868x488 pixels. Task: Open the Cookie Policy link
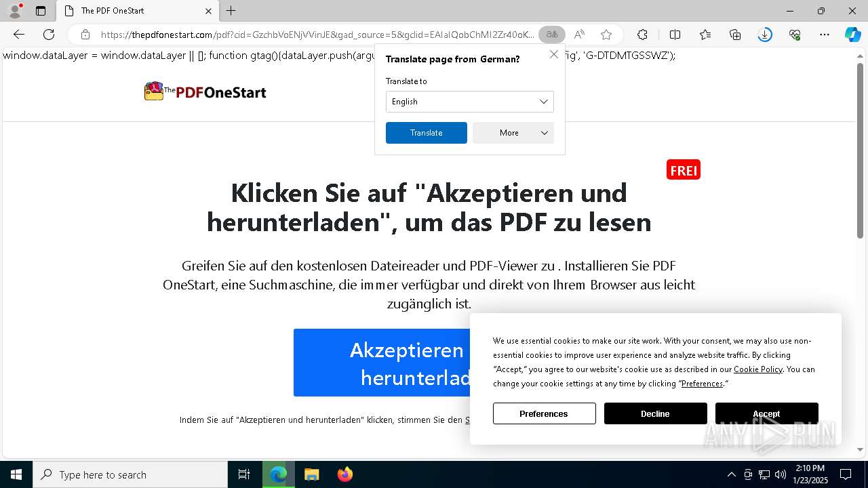(x=758, y=369)
